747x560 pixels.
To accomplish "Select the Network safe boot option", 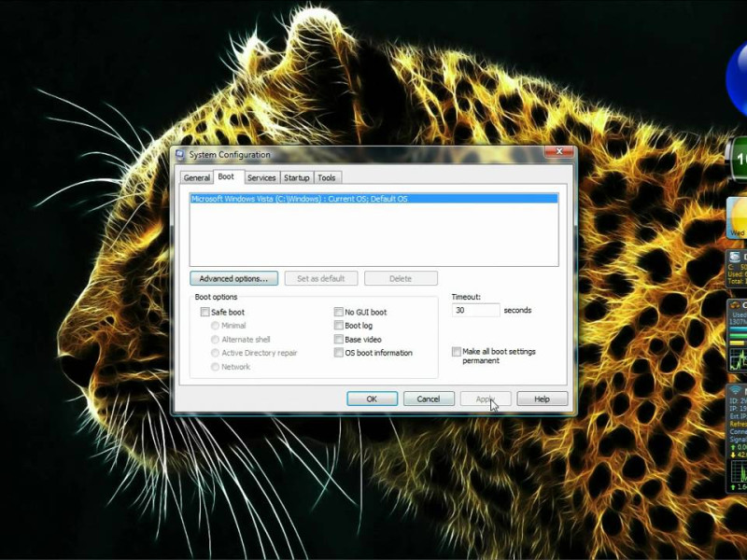I will 215,367.
